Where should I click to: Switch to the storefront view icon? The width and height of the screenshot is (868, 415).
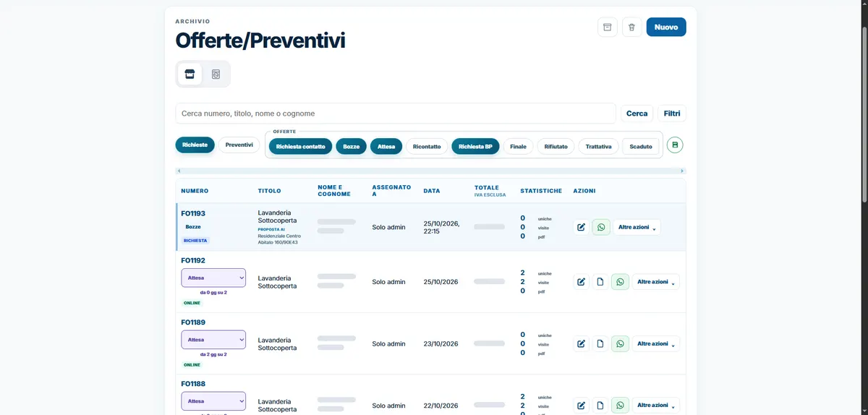190,74
